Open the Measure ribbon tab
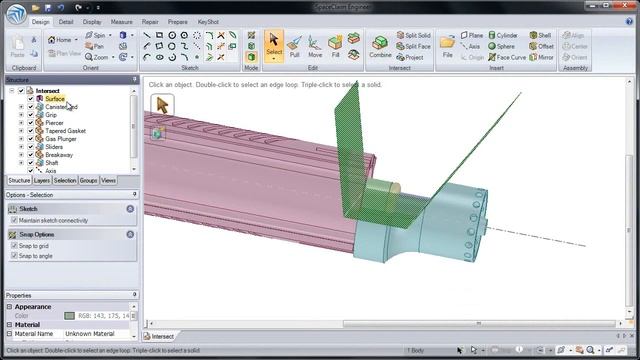 [121, 22]
